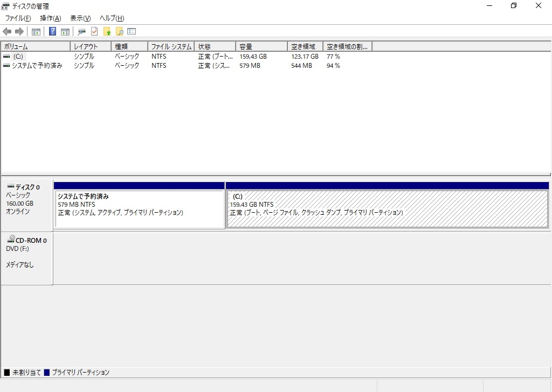Image resolution: width=552 pixels, height=392 pixels.
Task: Click the 160.00 GB disk size text
Action: point(20,203)
